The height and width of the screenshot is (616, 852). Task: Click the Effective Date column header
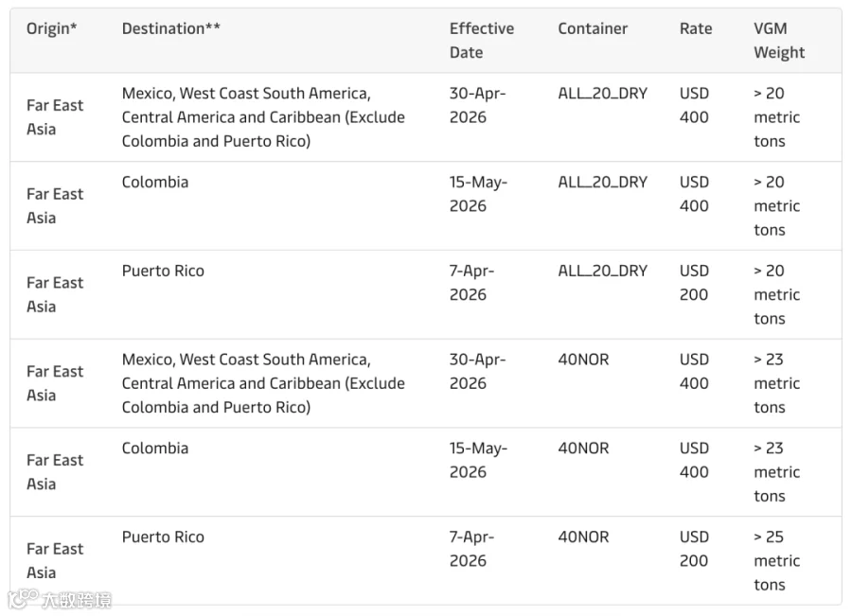482,40
